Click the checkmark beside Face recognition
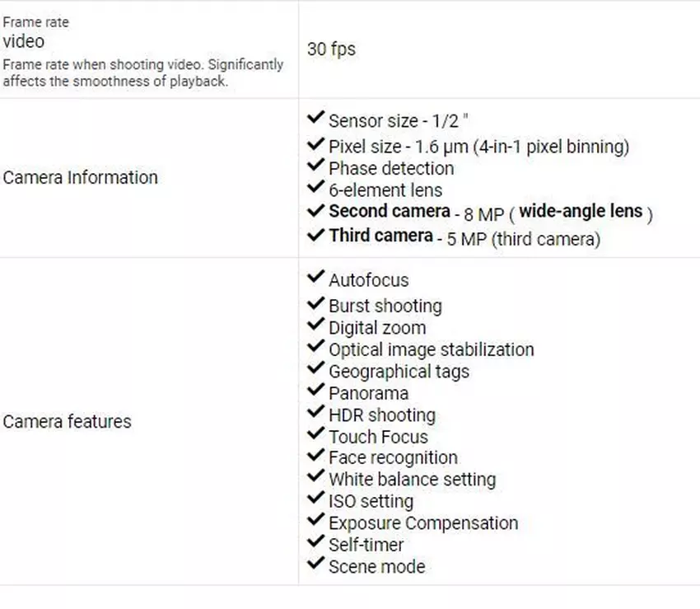Screen dimensions: 700x609 [x=315, y=456]
